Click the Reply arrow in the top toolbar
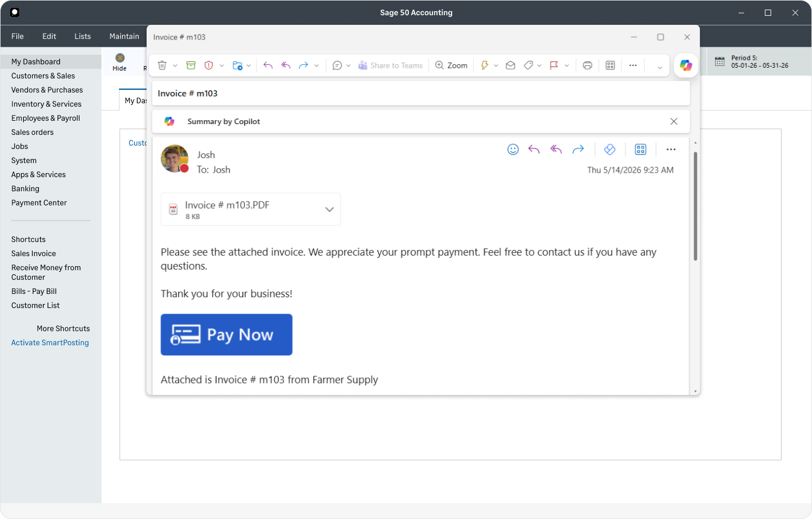812x519 pixels. coord(268,65)
